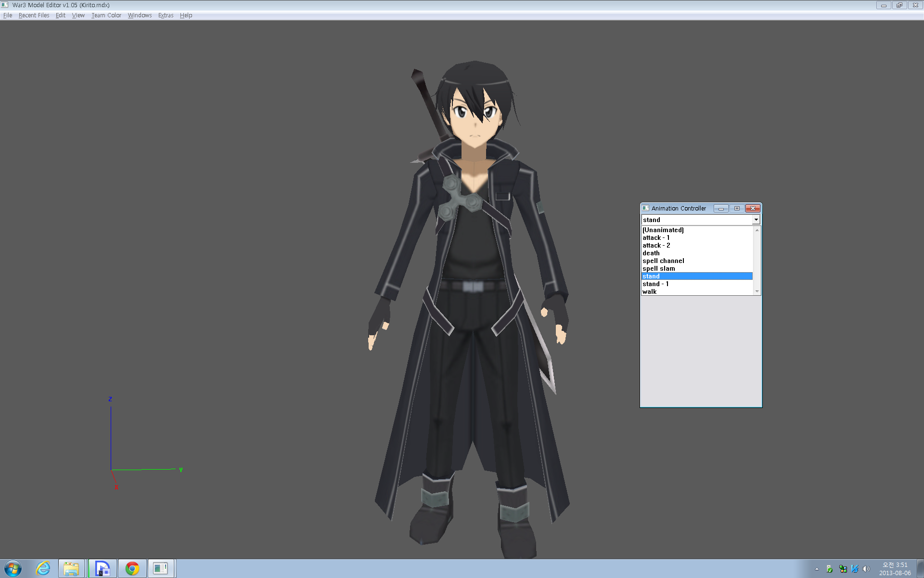Open the volume speaker tray icon
The width and height of the screenshot is (924, 578).
tap(866, 569)
